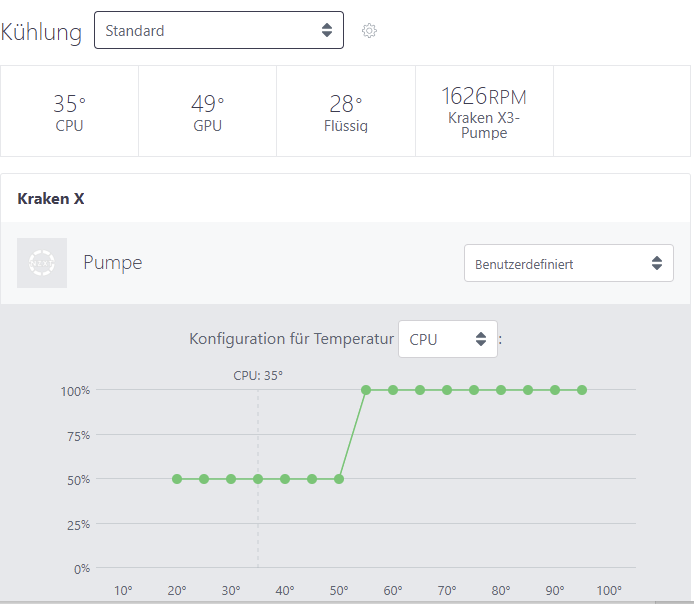Select the CPU temperature tile
Screen dimensions: 694x604
(69, 111)
